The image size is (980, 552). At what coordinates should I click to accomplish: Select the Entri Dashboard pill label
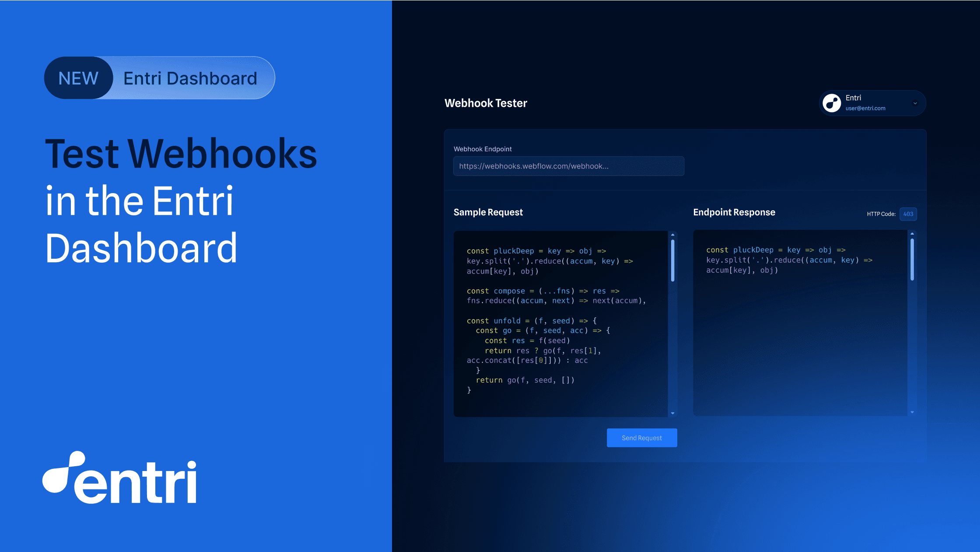tap(190, 78)
